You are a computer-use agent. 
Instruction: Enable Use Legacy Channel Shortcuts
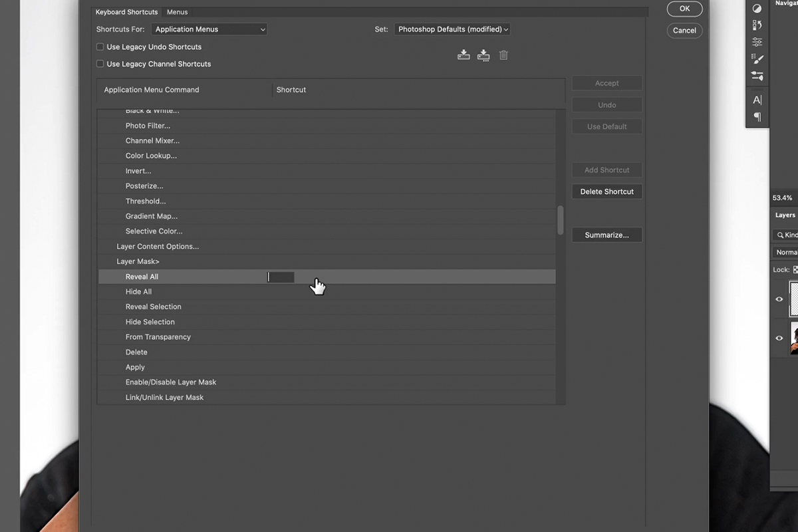point(100,64)
